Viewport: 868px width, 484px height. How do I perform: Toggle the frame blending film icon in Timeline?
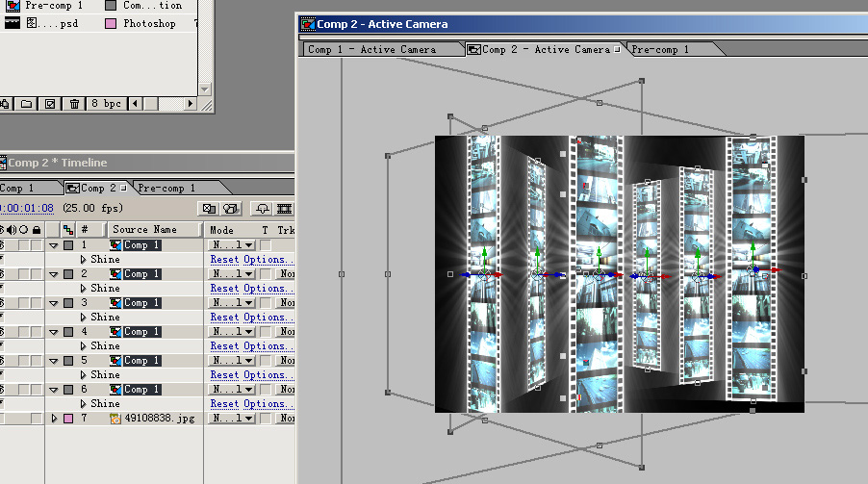pos(285,208)
